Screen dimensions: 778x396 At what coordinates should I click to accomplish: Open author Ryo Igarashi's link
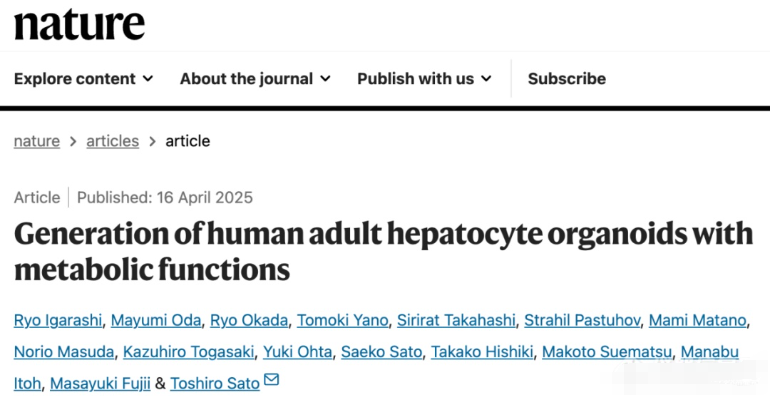tap(58, 321)
